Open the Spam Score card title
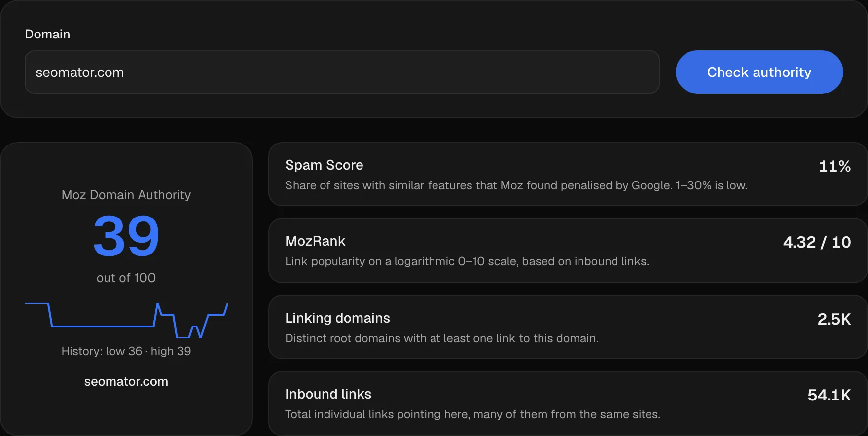The width and height of the screenshot is (868, 436). tap(324, 165)
